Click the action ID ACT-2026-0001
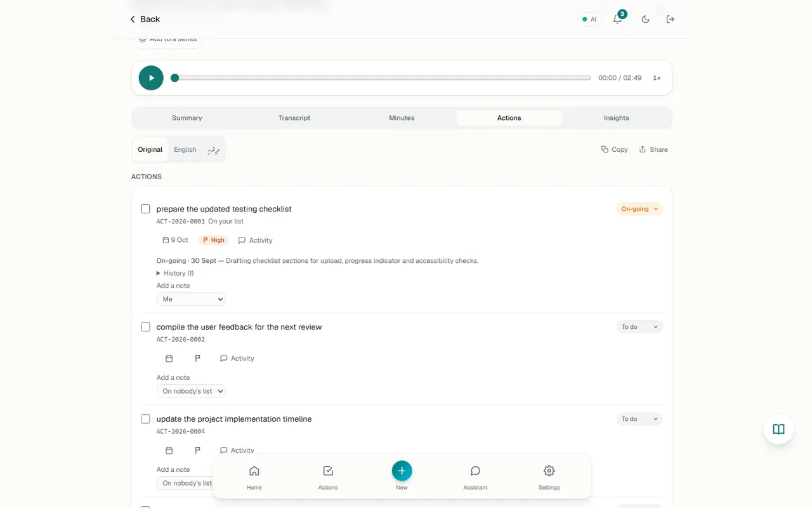812x508 pixels. [x=181, y=222]
